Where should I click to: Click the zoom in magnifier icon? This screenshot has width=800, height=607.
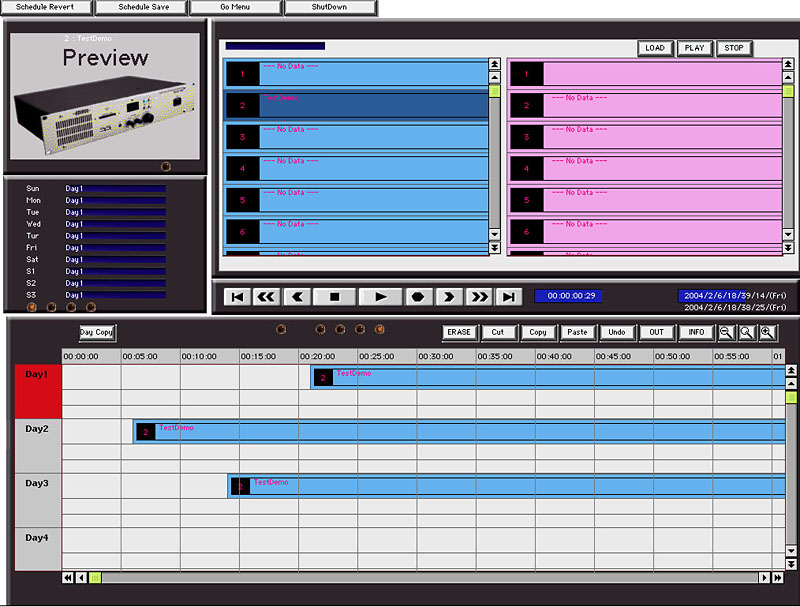766,332
